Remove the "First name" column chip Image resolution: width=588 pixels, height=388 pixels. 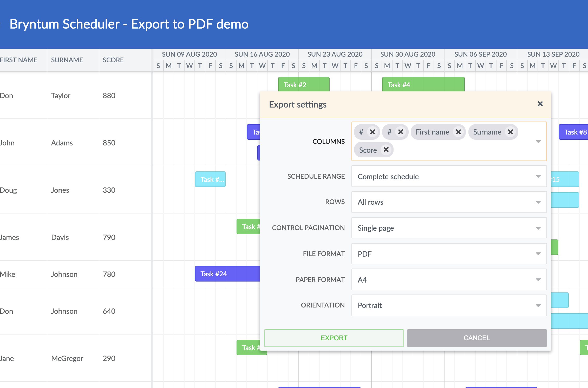pos(458,132)
